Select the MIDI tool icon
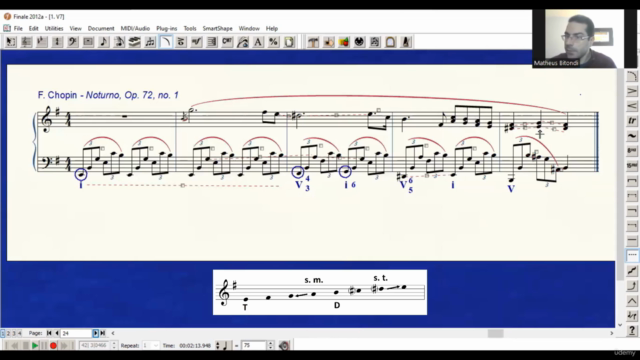This screenshot has width=640, height=360. point(360,42)
